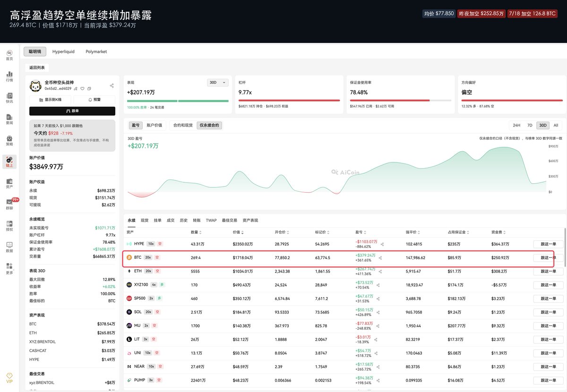Open the 策略 strategy robot icon
The width and height of the screenshot is (567, 392).
9,140
